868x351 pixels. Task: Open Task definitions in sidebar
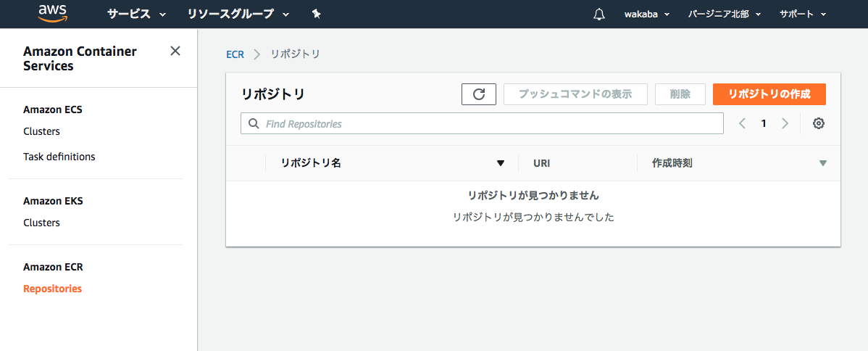[x=59, y=157]
